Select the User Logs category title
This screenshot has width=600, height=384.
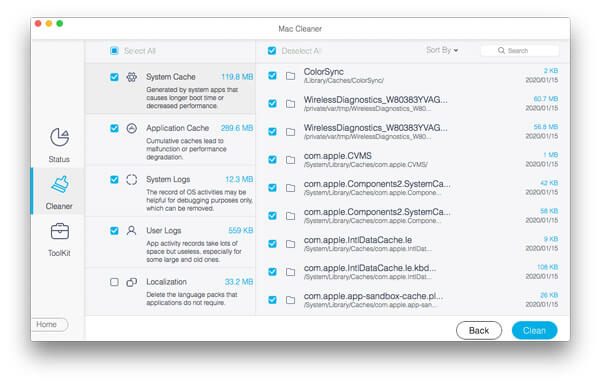click(163, 231)
